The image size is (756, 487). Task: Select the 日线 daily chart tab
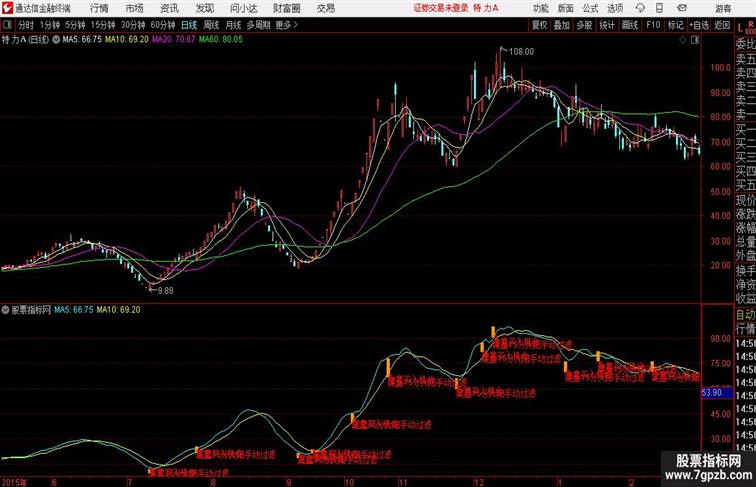(x=189, y=25)
